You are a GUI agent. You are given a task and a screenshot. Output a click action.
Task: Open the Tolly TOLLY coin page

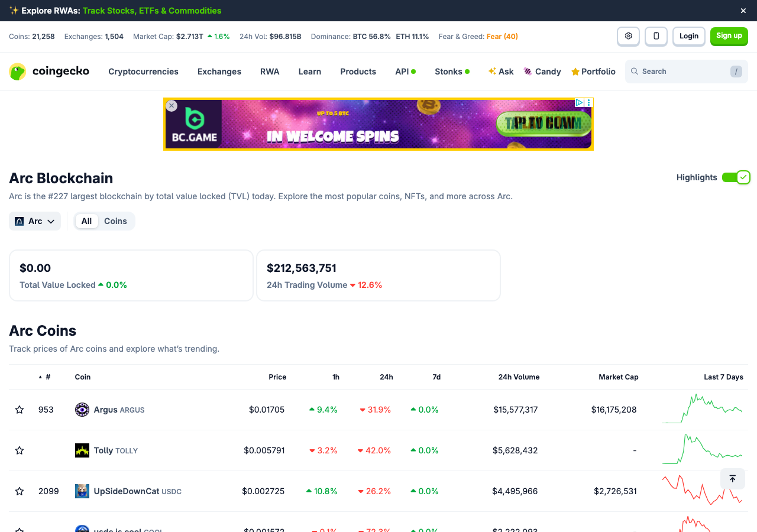(x=116, y=450)
